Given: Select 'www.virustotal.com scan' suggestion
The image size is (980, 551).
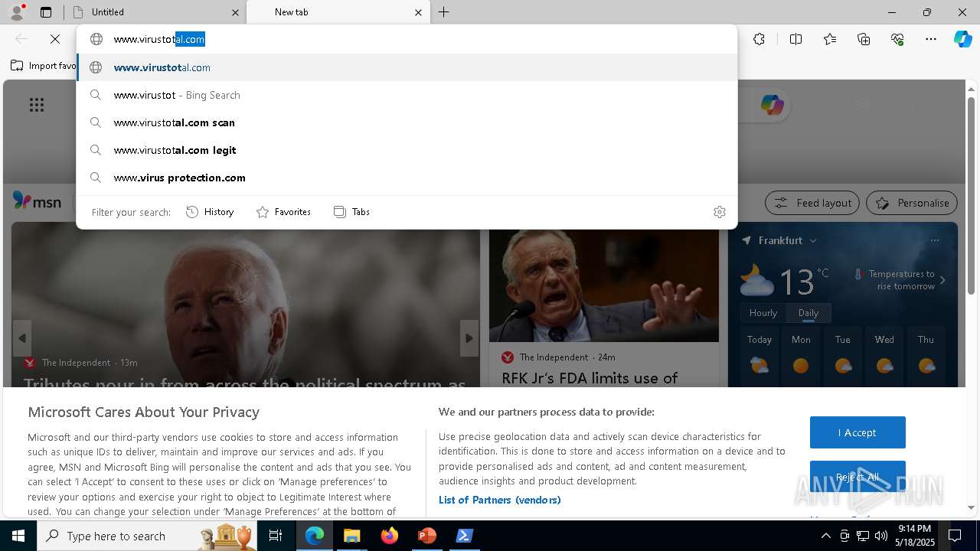Looking at the screenshot, I should click(407, 122).
